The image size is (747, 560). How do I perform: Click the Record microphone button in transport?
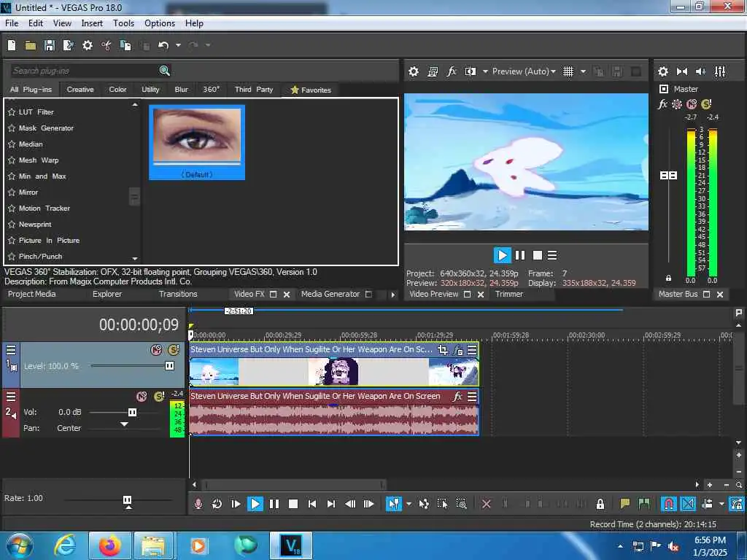[x=198, y=504]
